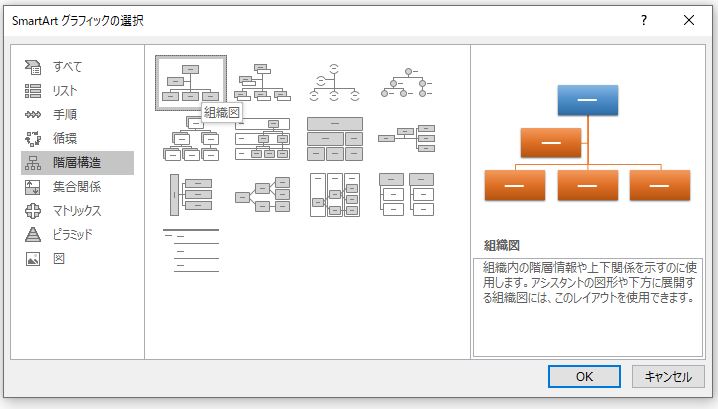The height and width of the screenshot is (409, 718).
Task: Open the すべて (All) category
Action: point(77,67)
